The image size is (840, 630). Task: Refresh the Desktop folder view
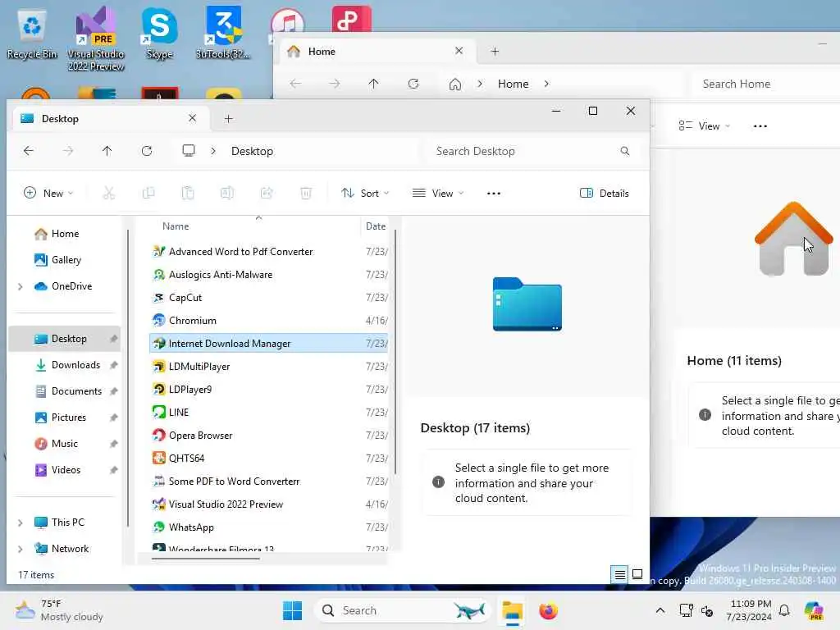point(147,151)
